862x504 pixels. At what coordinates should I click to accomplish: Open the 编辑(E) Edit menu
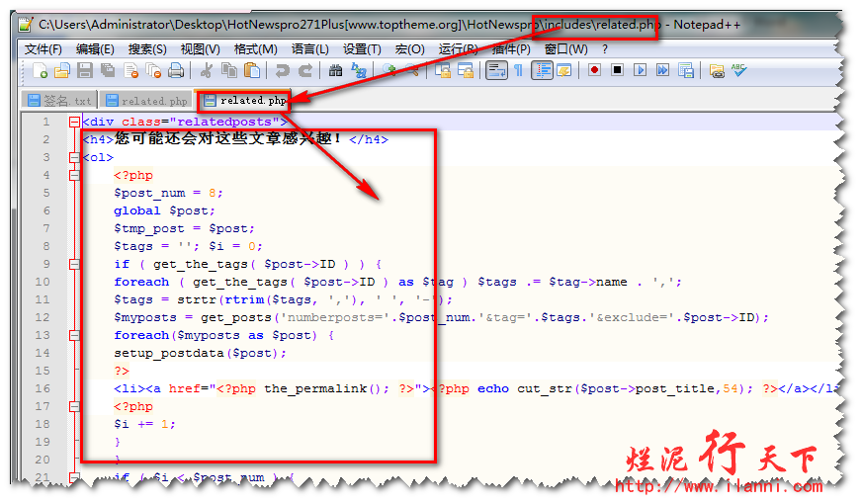coord(95,49)
